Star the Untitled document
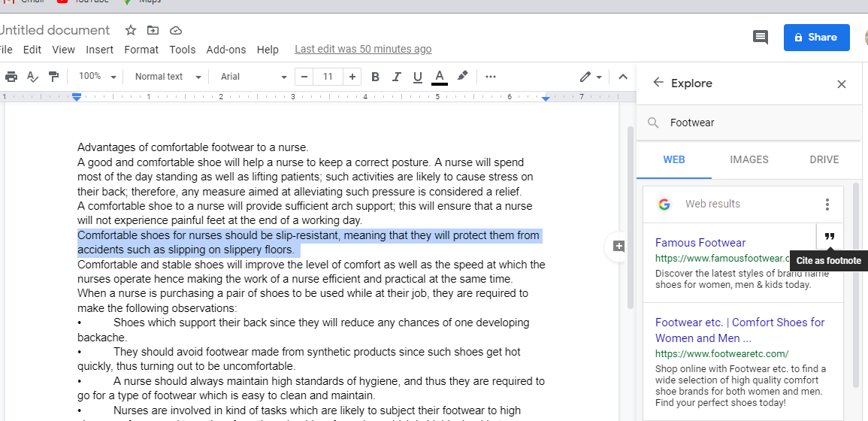This screenshot has height=421, width=868. pos(131,31)
